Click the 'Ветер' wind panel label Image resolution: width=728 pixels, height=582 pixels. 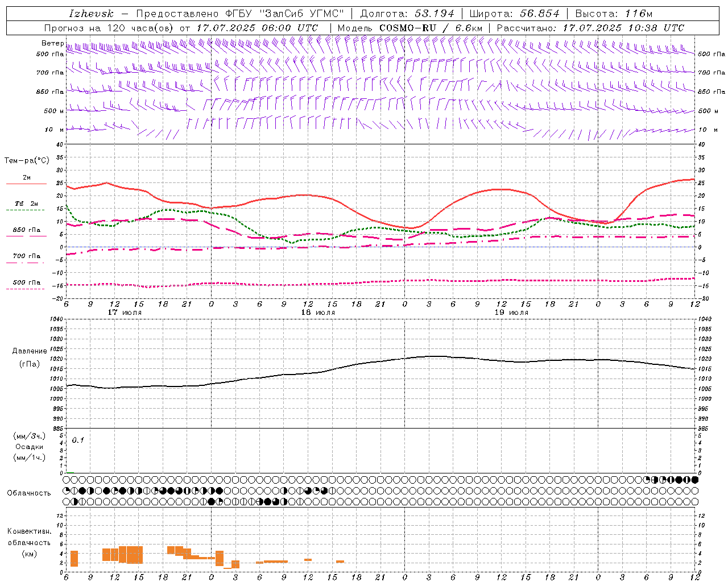tap(52, 43)
